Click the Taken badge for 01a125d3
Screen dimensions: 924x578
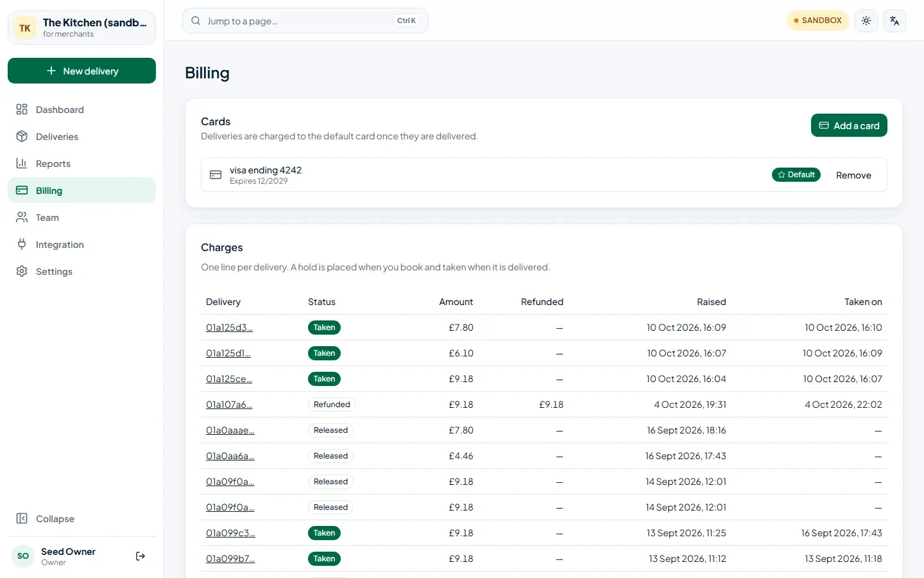point(324,328)
